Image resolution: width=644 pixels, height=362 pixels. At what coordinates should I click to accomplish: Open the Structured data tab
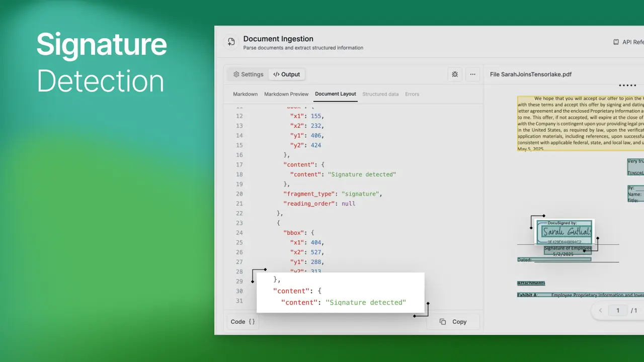click(x=380, y=94)
